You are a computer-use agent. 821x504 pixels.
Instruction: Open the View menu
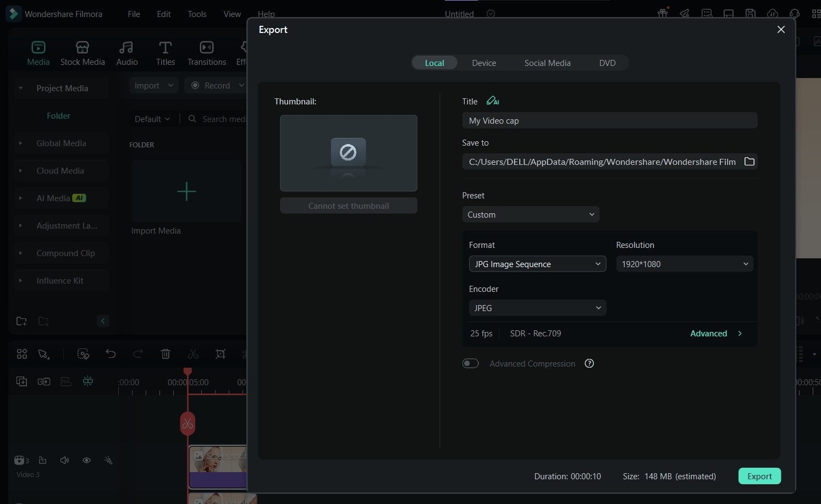pyautogui.click(x=232, y=14)
